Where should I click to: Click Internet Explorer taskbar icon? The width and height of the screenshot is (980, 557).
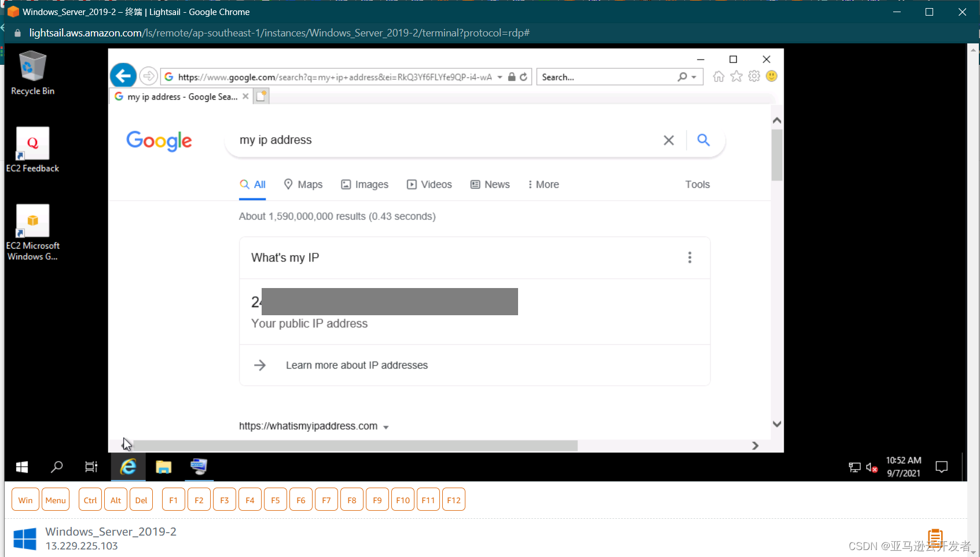coord(128,467)
